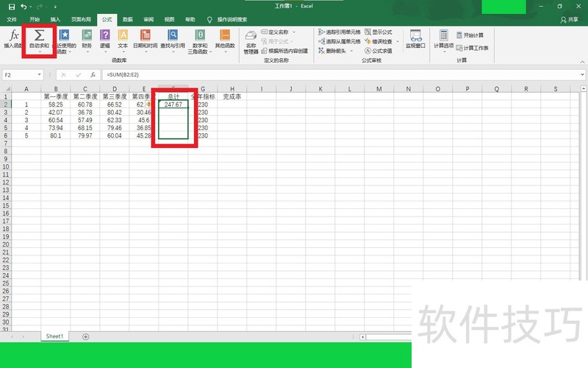
Task: Click the formula bar showing =SUM(B2:E2)
Action: (x=340, y=75)
